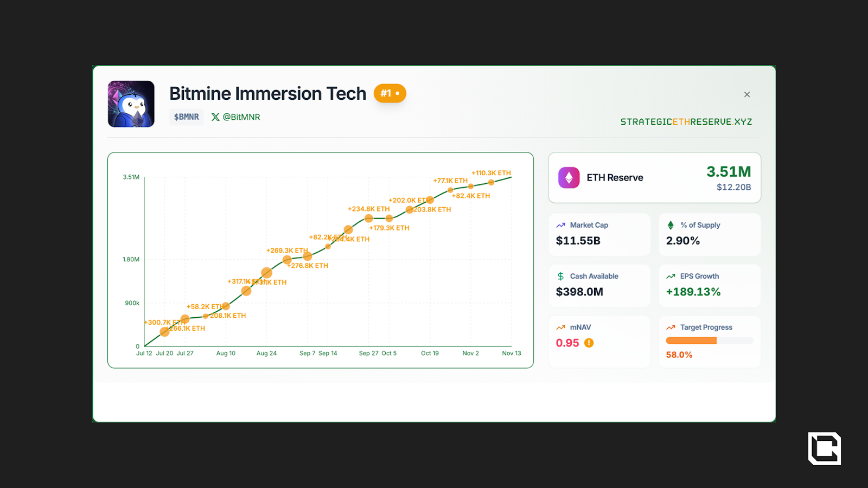Click the Bitmine penguin avatar image

pos(131,104)
